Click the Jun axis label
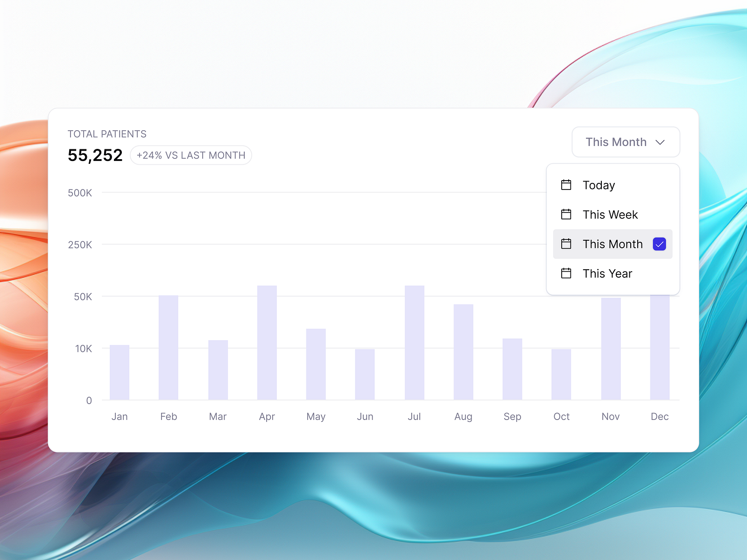The width and height of the screenshot is (747, 560). point(365,417)
